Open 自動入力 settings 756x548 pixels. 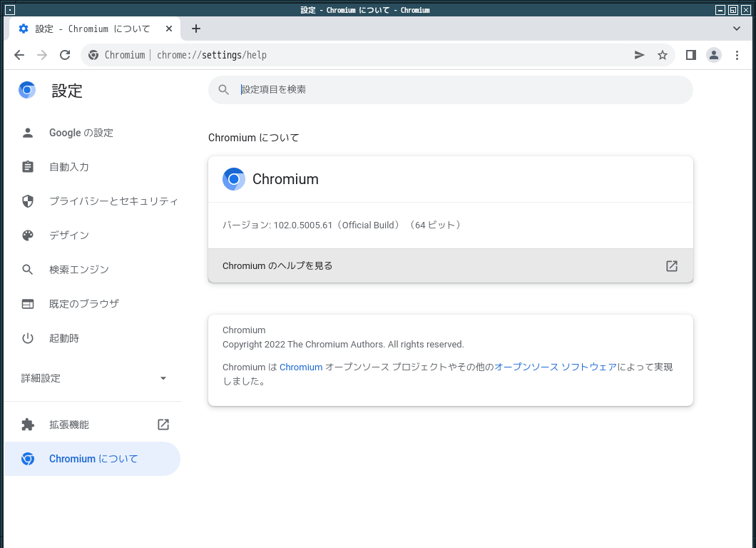coord(91,167)
